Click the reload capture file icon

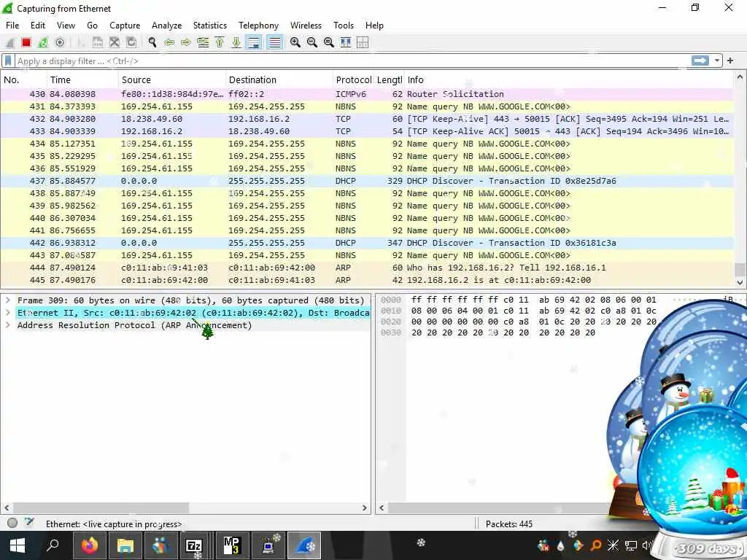coord(131,42)
